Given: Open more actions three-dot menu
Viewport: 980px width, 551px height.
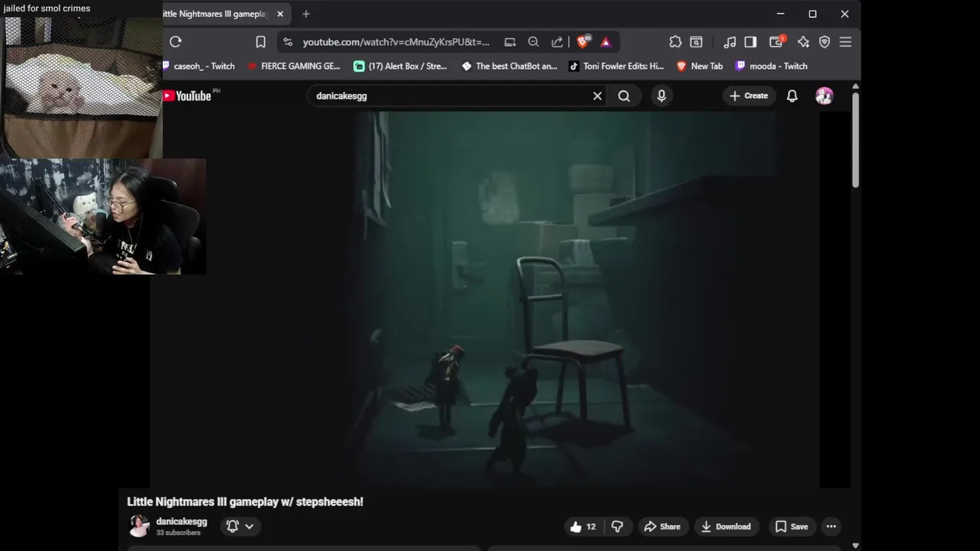Looking at the screenshot, I should pyautogui.click(x=831, y=527).
